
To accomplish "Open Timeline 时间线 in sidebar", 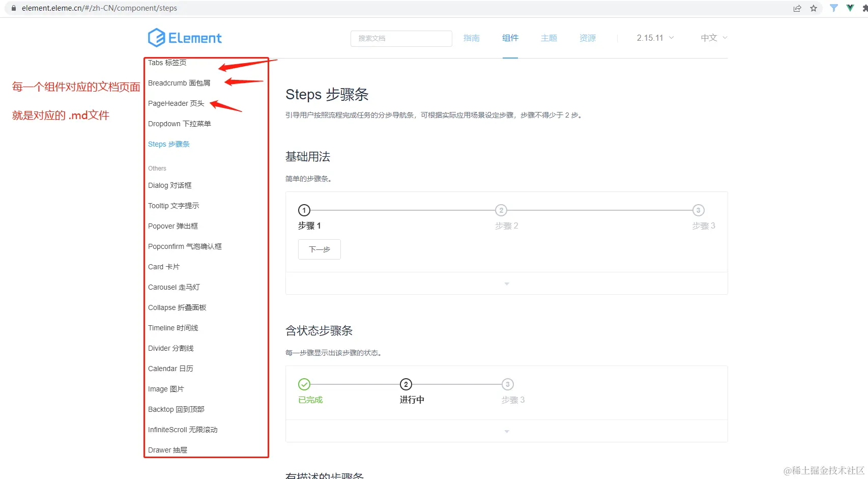I will click(x=173, y=328).
